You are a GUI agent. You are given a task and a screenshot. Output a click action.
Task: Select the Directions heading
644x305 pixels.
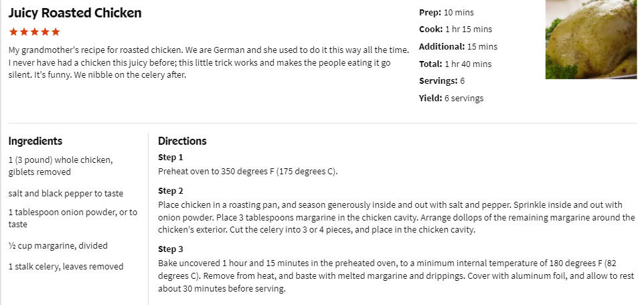(x=182, y=141)
